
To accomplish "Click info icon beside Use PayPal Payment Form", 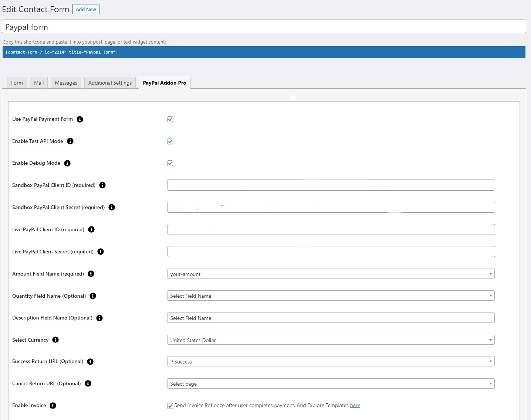I will click(80, 119).
